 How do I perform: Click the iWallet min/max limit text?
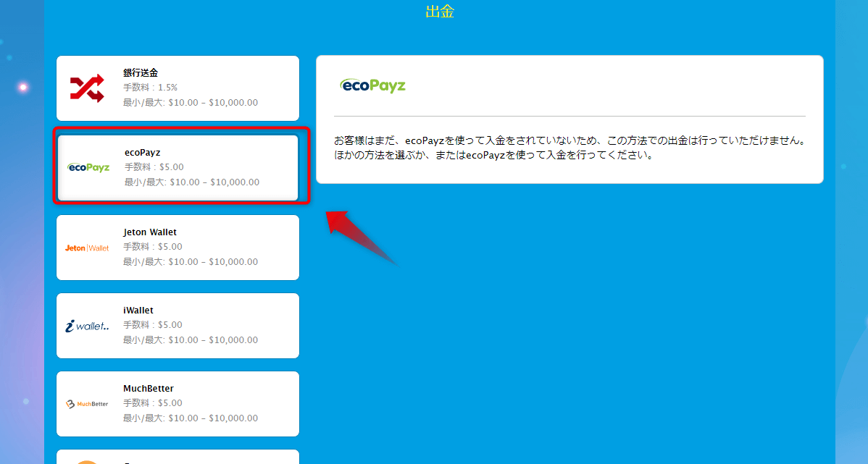tap(191, 339)
